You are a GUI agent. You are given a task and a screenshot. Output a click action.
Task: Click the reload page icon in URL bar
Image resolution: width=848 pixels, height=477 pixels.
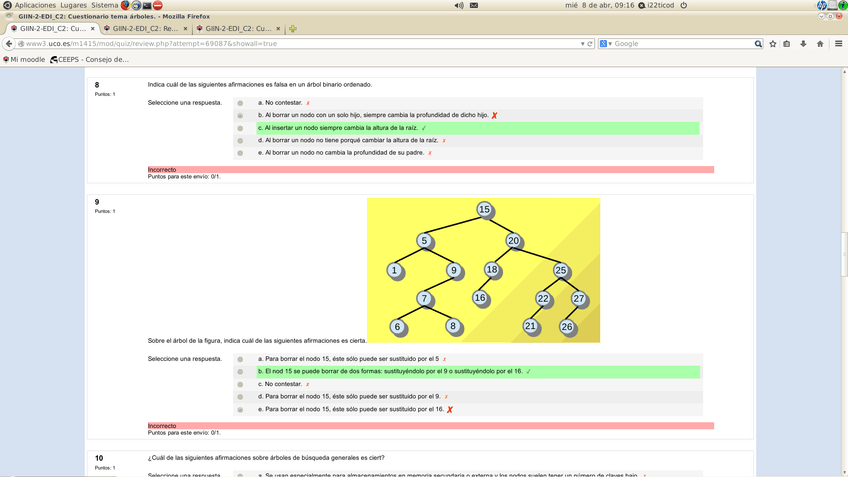point(590,44)
